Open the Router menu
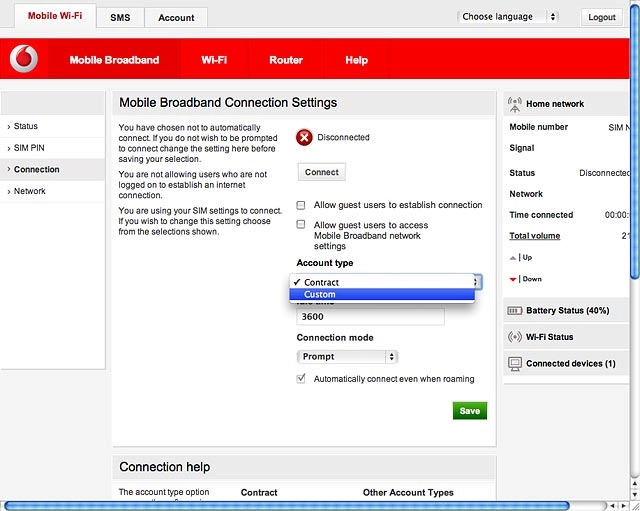 click(x=286, y=60)
